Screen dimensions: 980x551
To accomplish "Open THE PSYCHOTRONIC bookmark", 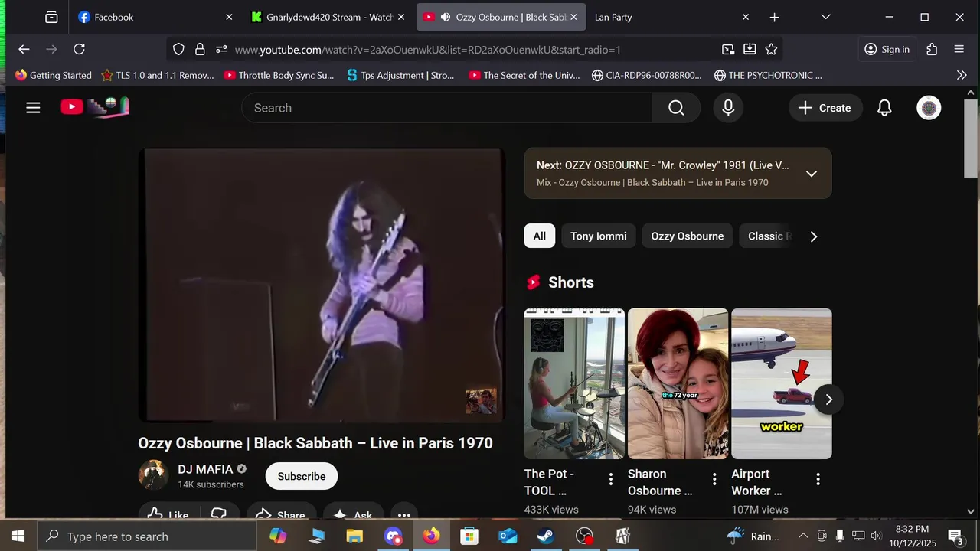I will point(768,75).
